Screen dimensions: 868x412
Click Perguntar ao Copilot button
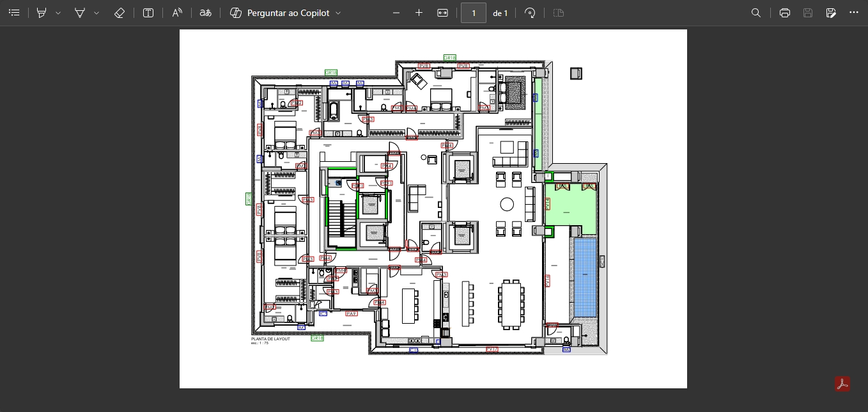[280, 13]
